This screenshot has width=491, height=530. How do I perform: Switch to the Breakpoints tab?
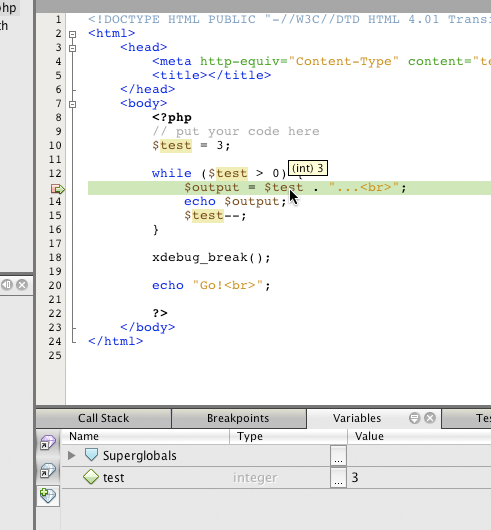coord(238,418)
